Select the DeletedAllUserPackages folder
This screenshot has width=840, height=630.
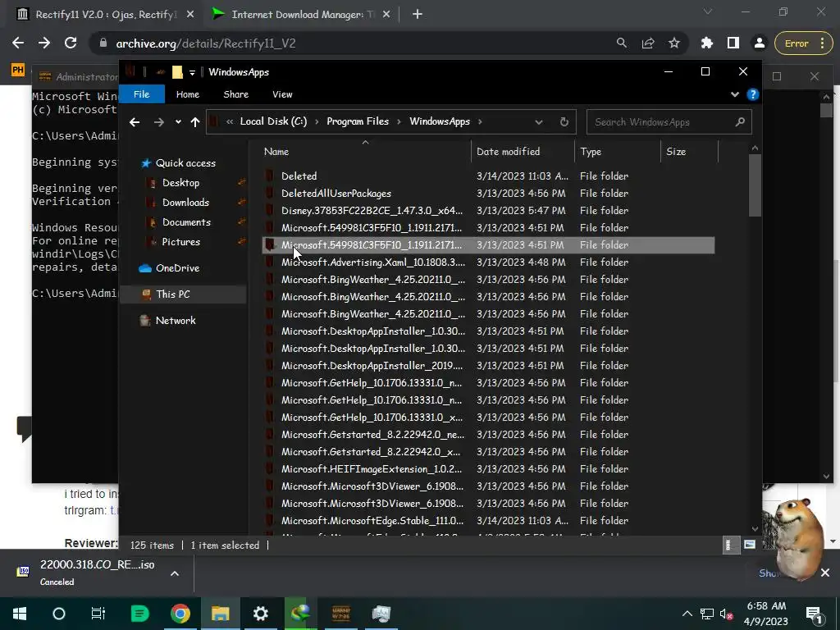tap(488, 193)
